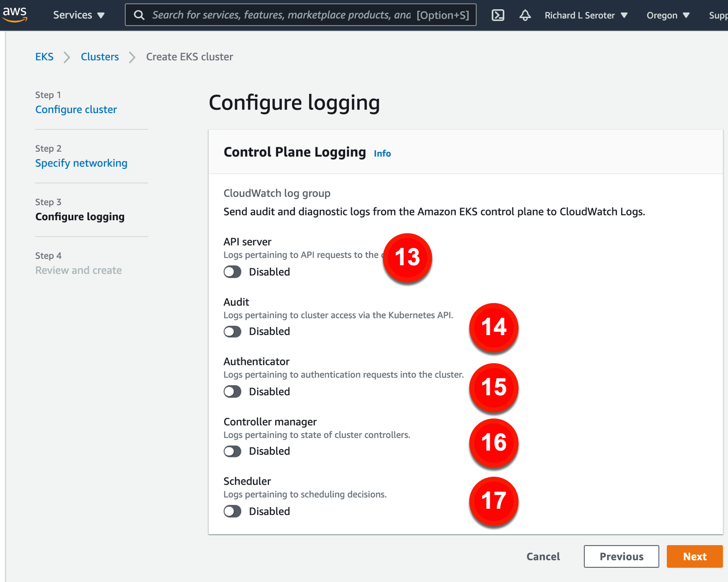Toggle Controller manager logging on
The height and width of the screenshot is (582, 728).
(x=232, y=452)
